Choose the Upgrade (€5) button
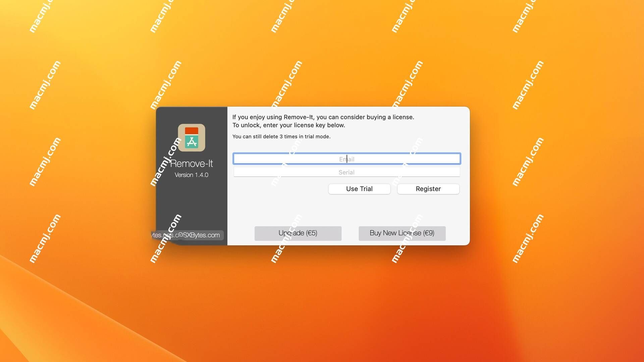This screenshot has width=644, height=362. pos(298,233)
